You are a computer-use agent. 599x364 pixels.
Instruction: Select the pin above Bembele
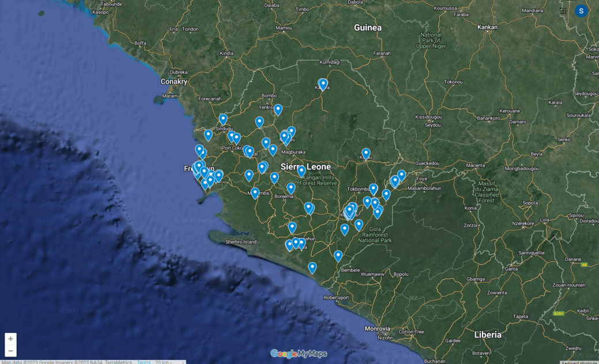pos(338,256)
